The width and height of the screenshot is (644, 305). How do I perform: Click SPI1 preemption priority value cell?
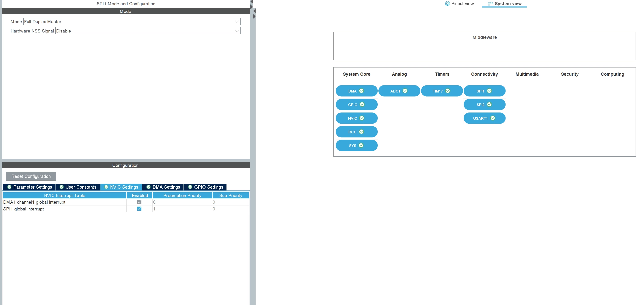pos(182,209)
